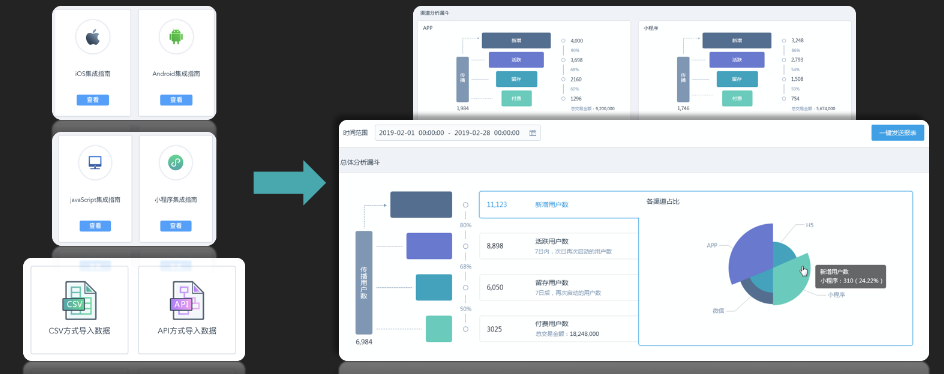Click the dark blue 微信 pie slice
944x374 pixels.
tap(756, 294)
